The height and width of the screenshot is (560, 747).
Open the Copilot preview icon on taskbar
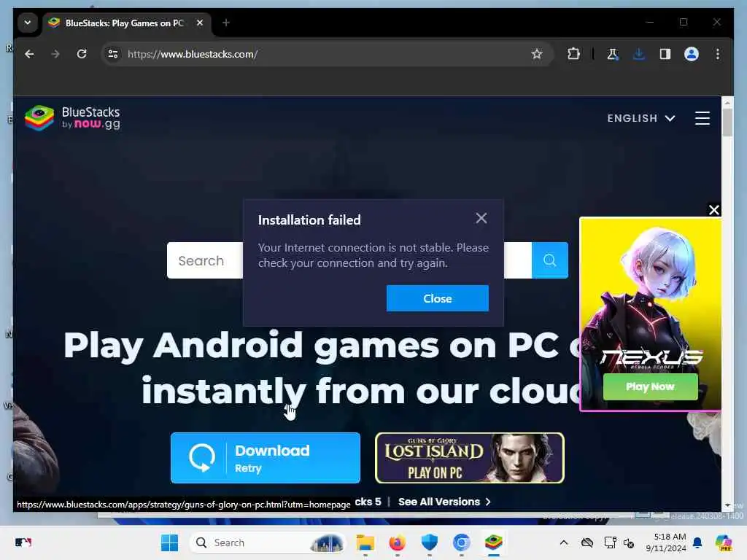point(723,542)
